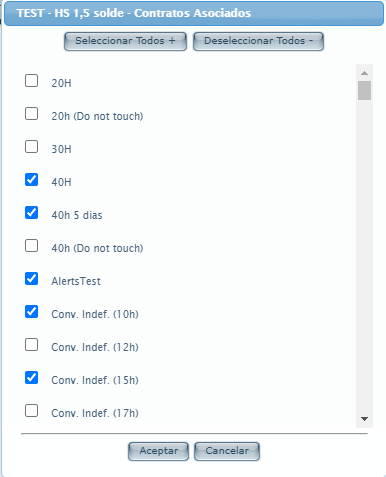The image size is (386, 477).
Task: Click the Contratos Asociados title bar
Action: pos(194,13)
